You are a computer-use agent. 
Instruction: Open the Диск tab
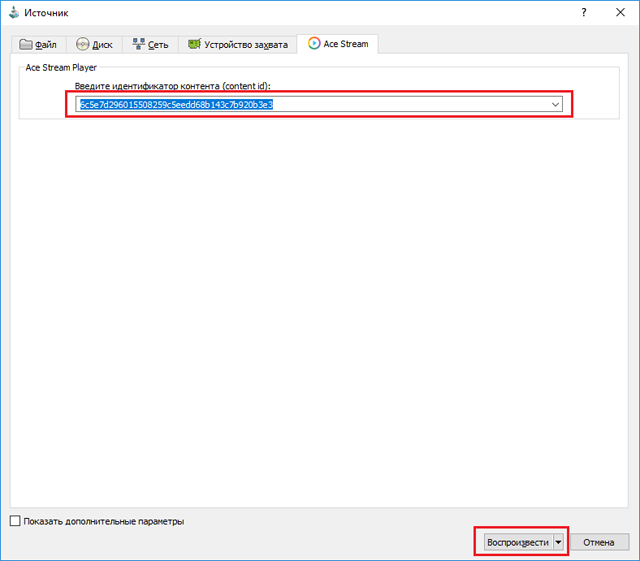click(x=94, y=44)
